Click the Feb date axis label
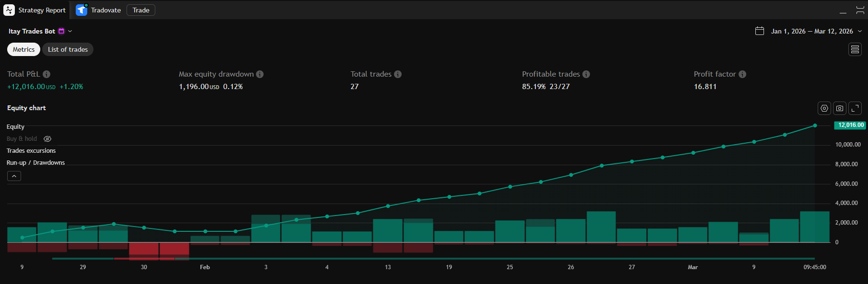The image size is (868, 284). (x=205, y=267)
